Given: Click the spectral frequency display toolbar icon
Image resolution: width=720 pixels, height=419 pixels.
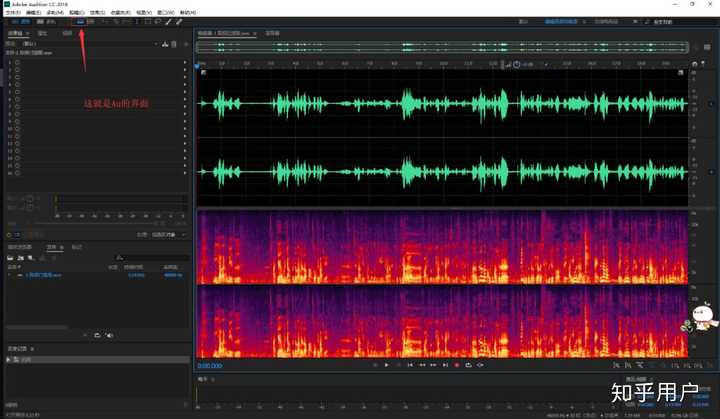Looking at the screenshot, I should coord(81,21).
